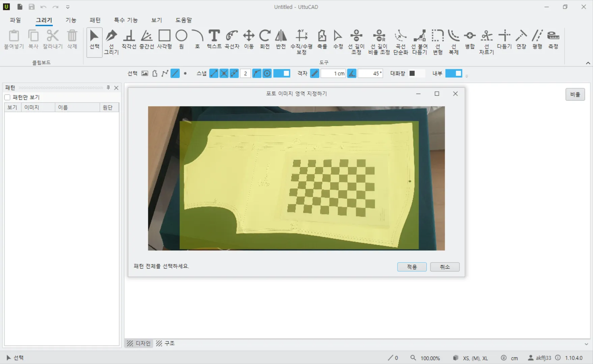593x364 pixels.
Task: Toggle the image selection filter icon
Action: pos(145,73)
